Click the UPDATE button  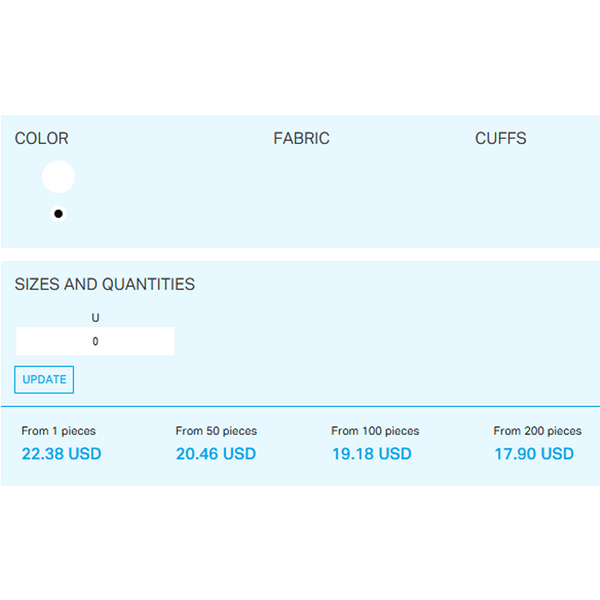(44, 380)
